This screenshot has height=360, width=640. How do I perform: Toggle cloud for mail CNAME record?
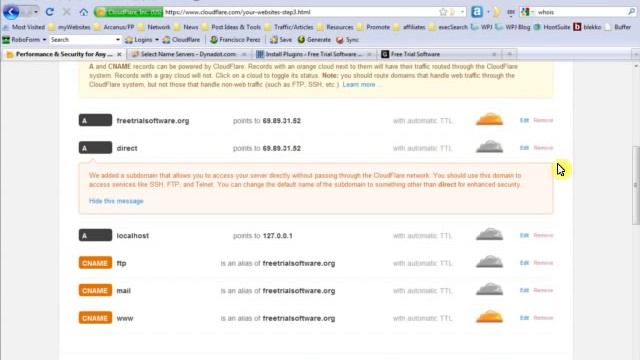click(489, 289)
